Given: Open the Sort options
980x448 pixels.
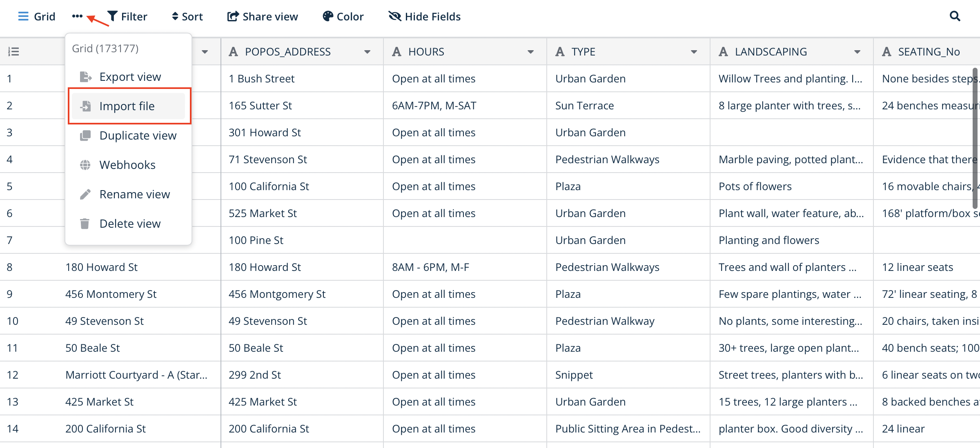Looking at the screenshot, I should [187, 16].
